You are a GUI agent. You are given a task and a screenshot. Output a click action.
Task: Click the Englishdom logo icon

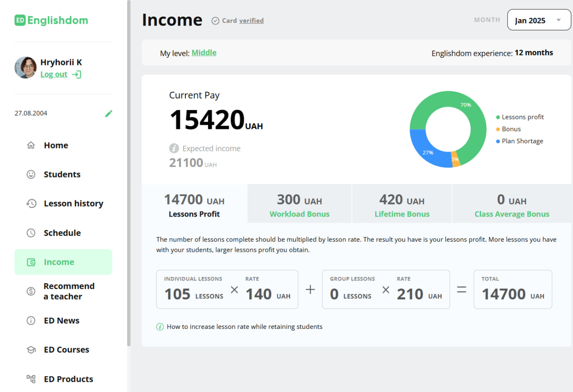20,20
